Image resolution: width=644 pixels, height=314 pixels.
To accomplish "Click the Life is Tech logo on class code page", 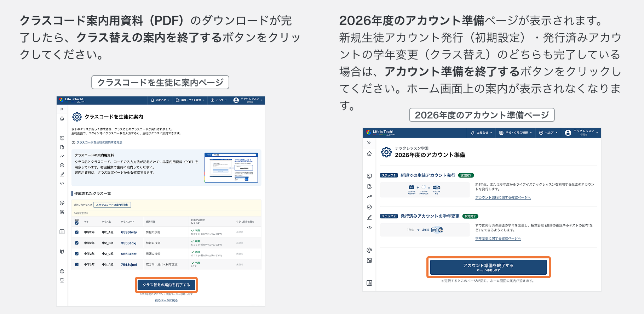I will [x=72, y=100].
